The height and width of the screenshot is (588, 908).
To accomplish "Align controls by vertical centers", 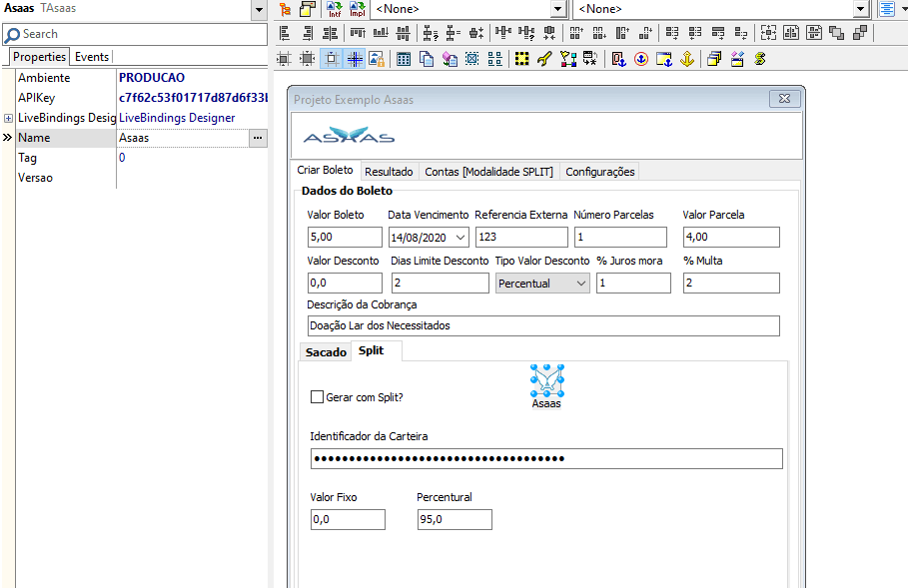I will (x=403, y=33).
